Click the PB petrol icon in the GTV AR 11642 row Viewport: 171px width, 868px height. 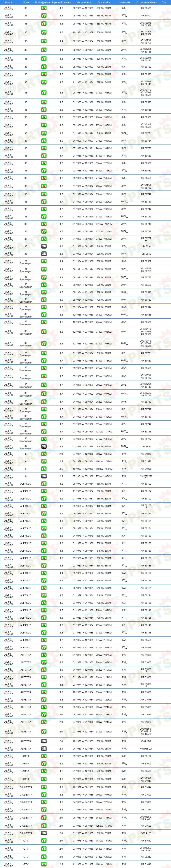coord(44,840)
